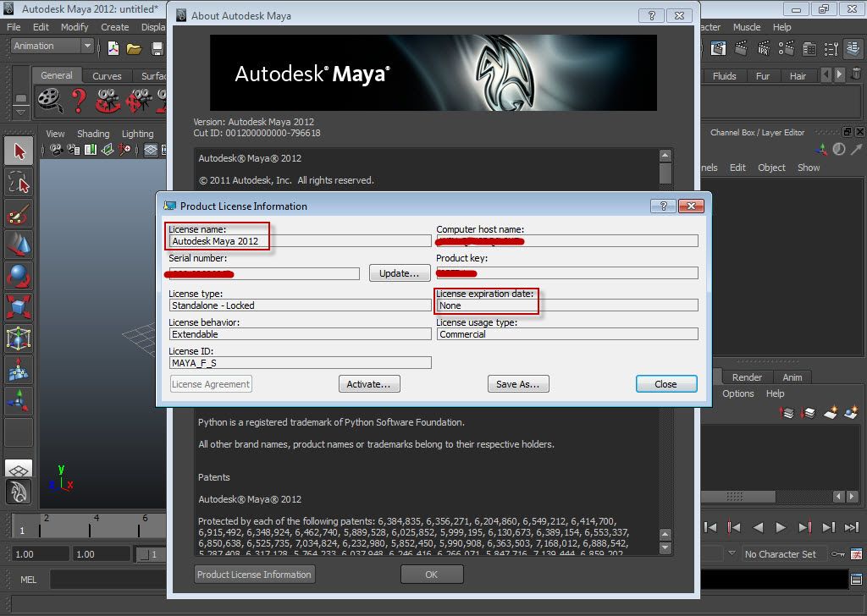Select the Show Manipulator tool
The image size is (867, 616).
point(19,400)
